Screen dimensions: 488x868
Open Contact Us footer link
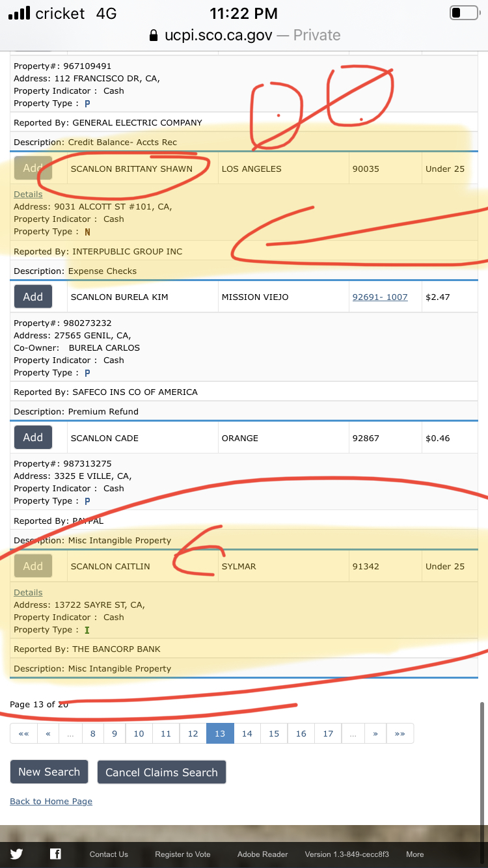pos(109,854)
